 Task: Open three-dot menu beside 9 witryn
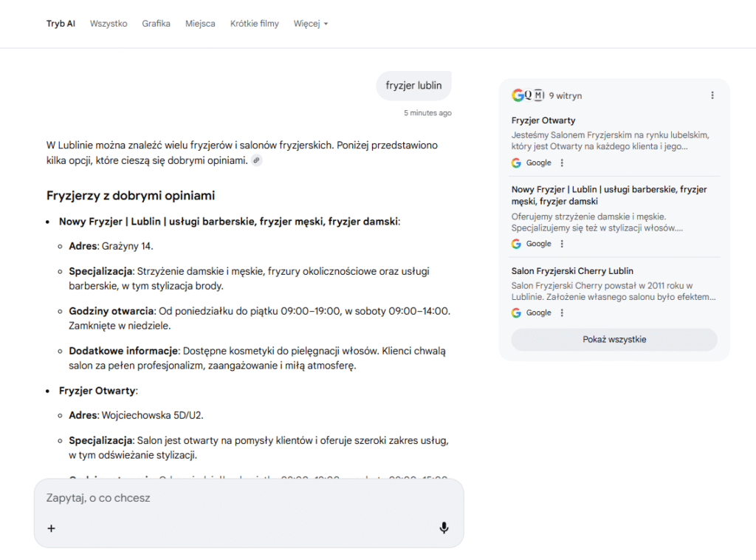pyautogui.click(x=712, y=95)
